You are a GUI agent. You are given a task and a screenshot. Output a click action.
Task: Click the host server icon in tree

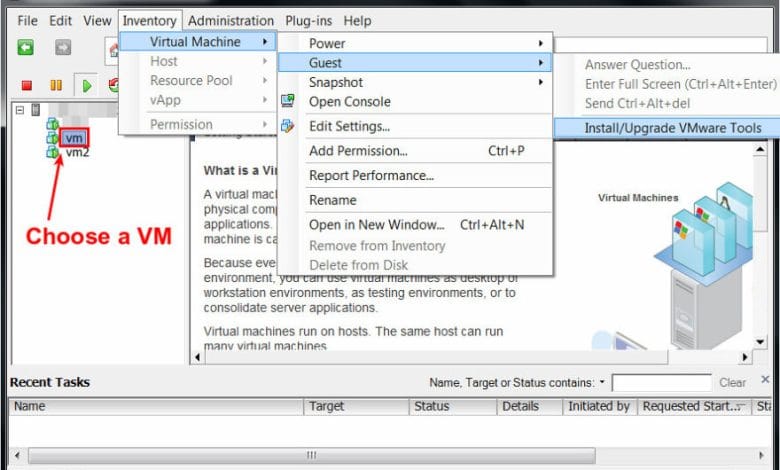[x=36, y=109]
